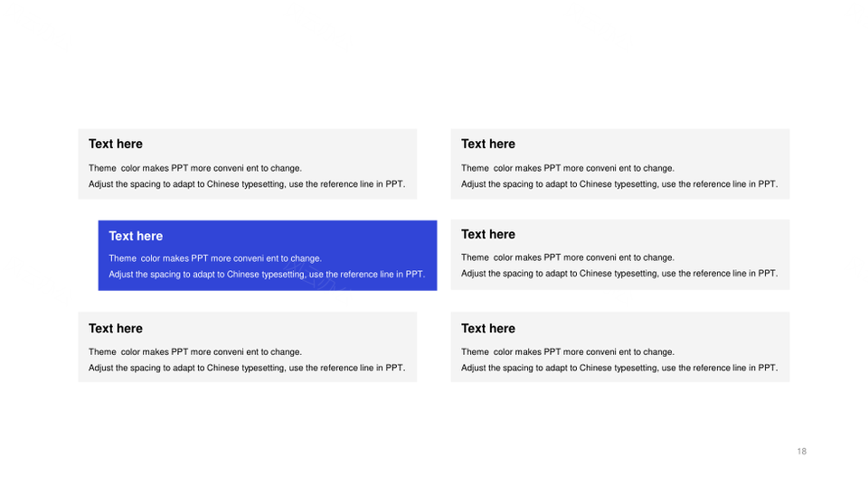Click "Text here" heading in blue box
The image size is (868, 495).
point(136,236)
